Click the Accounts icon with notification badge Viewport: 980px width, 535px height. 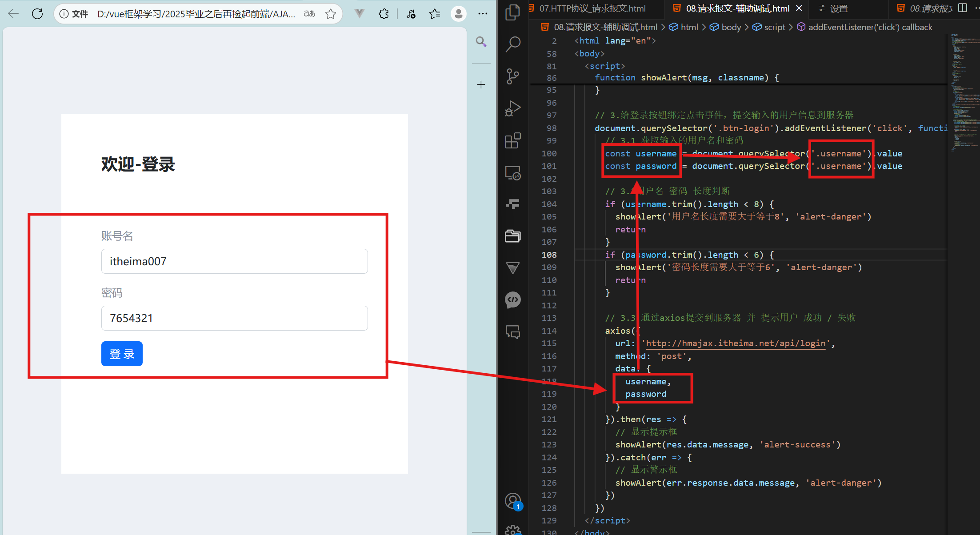[512, 501]
